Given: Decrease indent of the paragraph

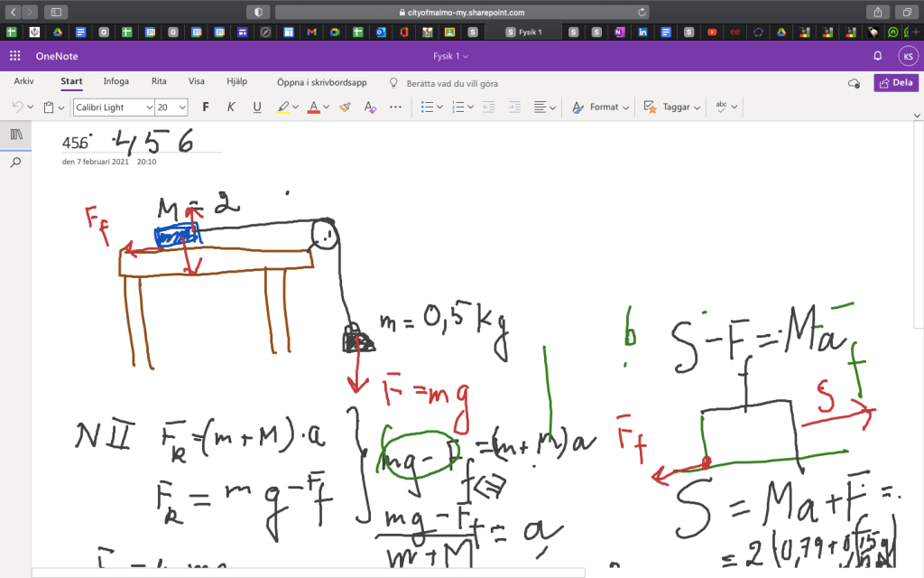Looking at the screenshot, I should tap(489, 107).
